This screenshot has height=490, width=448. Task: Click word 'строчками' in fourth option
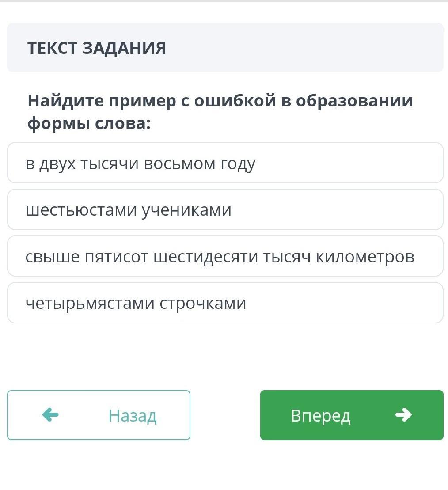click(203, 303)
